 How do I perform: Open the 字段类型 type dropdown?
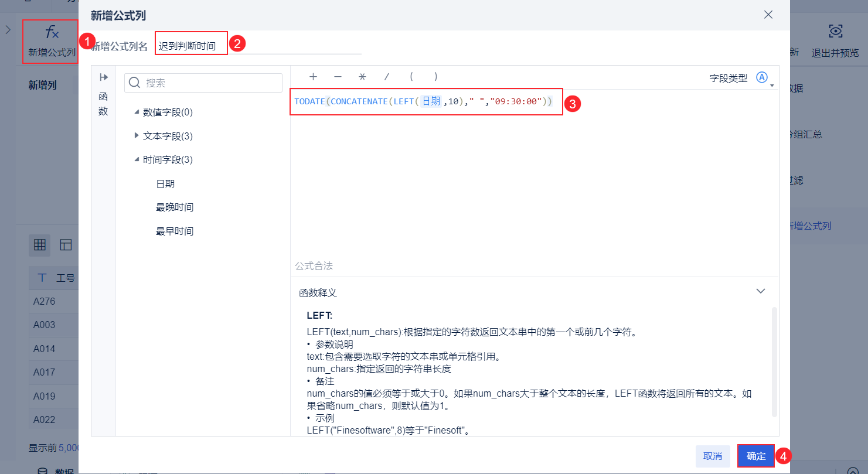point(764,78)
